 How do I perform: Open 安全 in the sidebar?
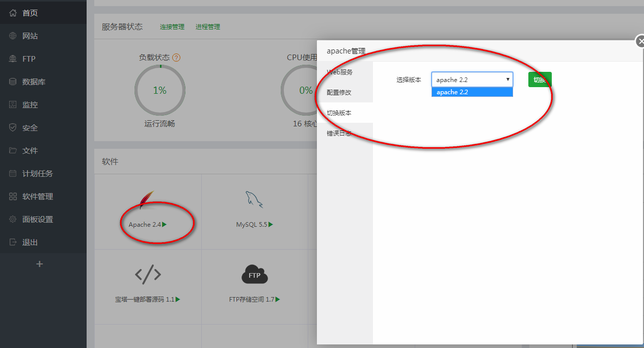(x=43, y=127)
